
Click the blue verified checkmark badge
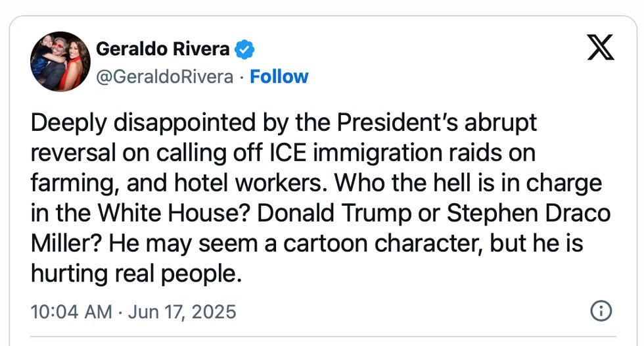(244, 49)
